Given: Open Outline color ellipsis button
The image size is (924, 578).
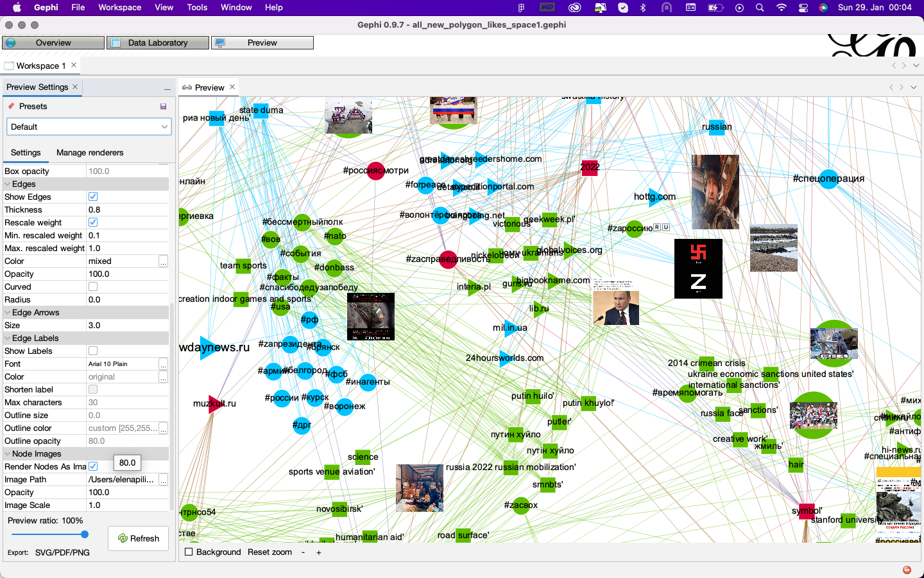Looking at the screenshot, I should pos(164,428).
